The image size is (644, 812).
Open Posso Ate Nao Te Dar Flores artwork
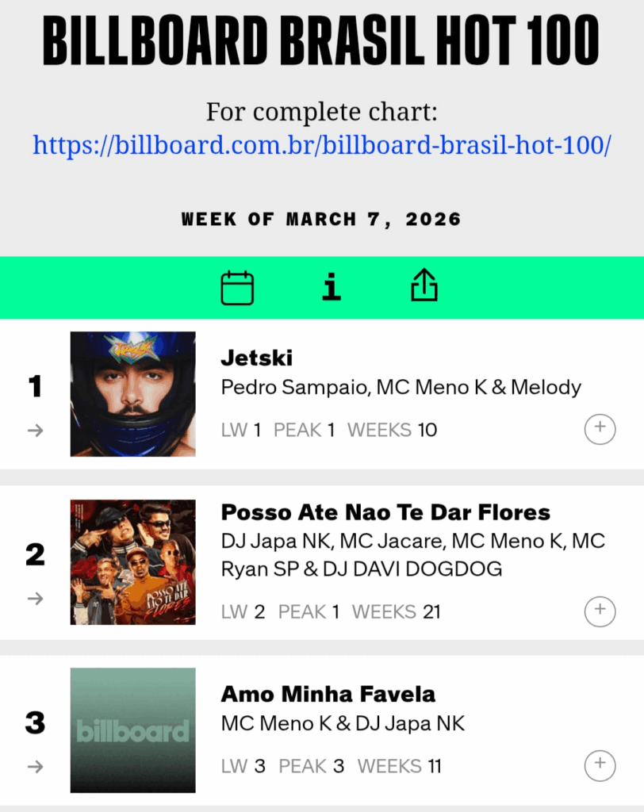pyautogui.click(x=132, y=562)
